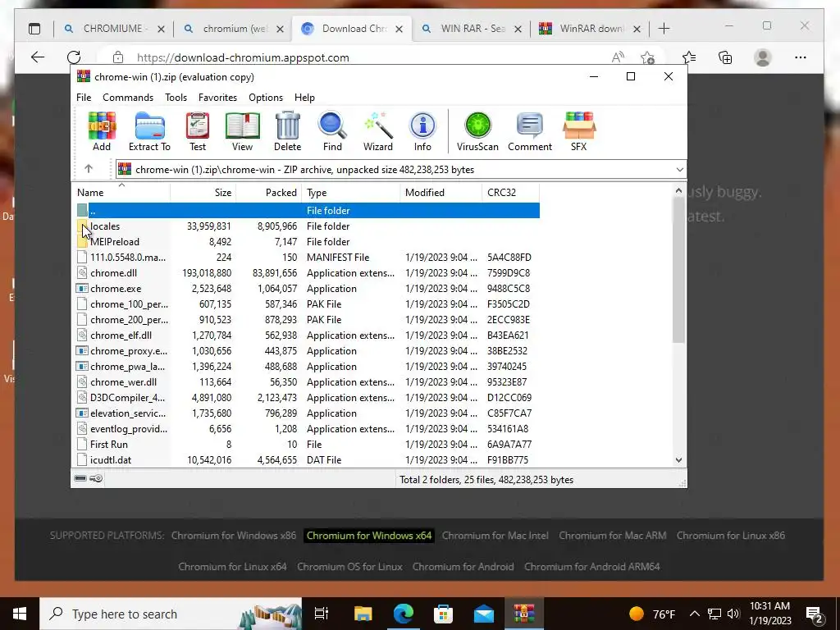Click the Extract To toolbar icon
This screenshot has width=840, height=630.
click(149, 132)
